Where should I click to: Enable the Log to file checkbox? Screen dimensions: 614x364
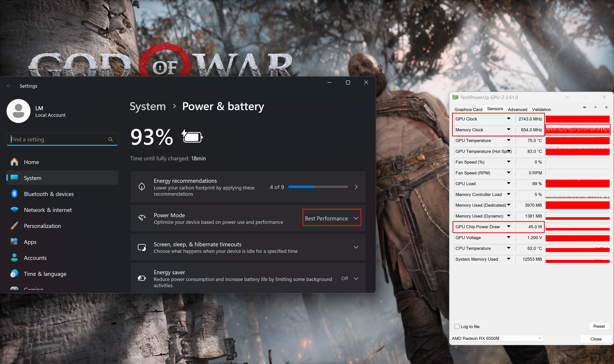457,326
